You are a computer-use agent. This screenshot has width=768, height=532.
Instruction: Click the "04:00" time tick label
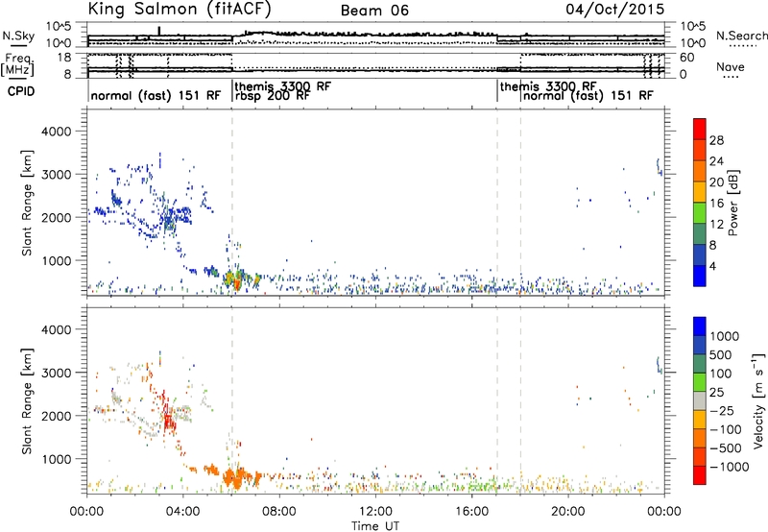[183, 512]
